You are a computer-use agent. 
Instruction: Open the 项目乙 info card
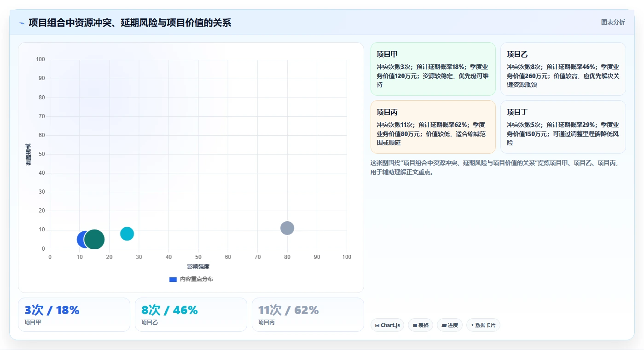click(563, 69)
